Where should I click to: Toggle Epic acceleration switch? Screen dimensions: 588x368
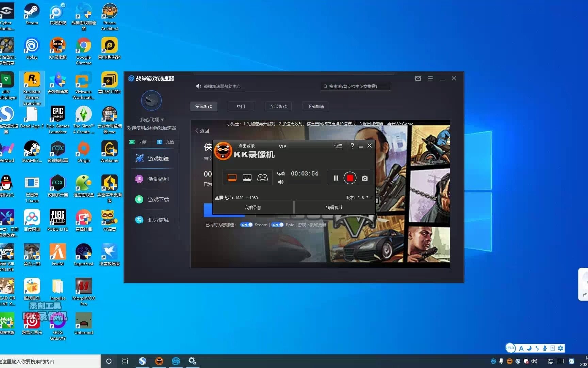click(277, 225)
